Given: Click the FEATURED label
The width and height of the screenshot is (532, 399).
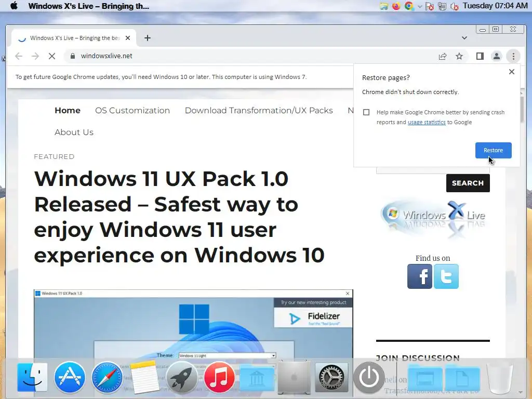Looking at the screenshot, I should [54, 157].
